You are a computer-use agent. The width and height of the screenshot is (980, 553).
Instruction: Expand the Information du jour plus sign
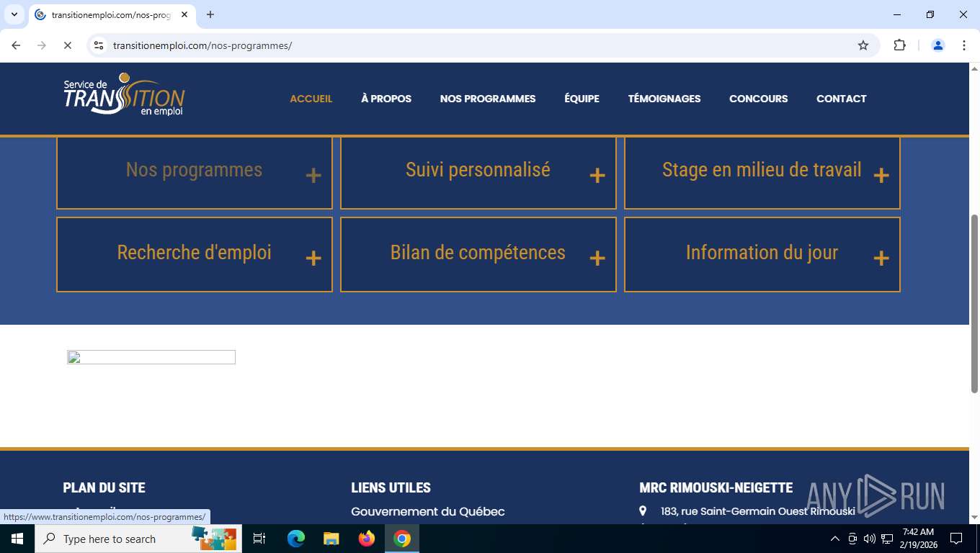(881, 258)
